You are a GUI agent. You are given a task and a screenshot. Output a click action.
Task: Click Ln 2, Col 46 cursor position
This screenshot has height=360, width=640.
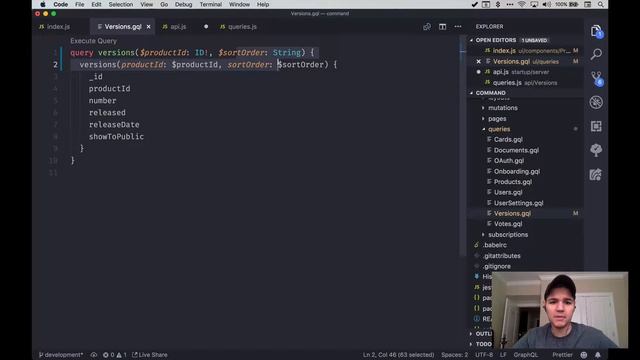click(x=398, y=355)
